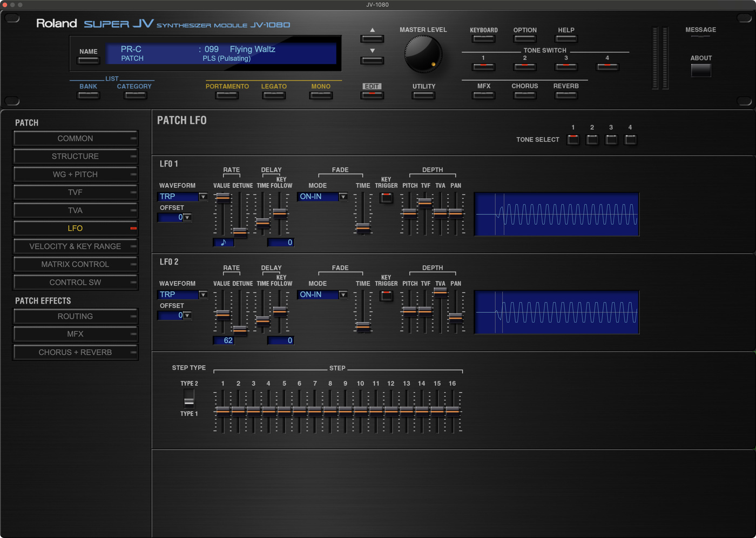Click the About button
This screenshot has height=538, width=756.
click(701, 70)
